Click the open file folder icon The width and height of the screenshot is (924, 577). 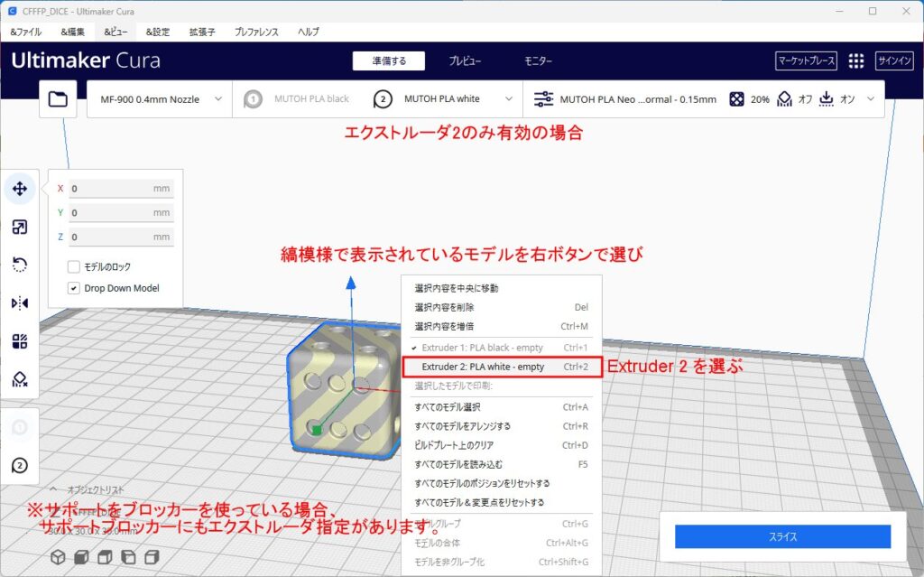pos(58,99)
